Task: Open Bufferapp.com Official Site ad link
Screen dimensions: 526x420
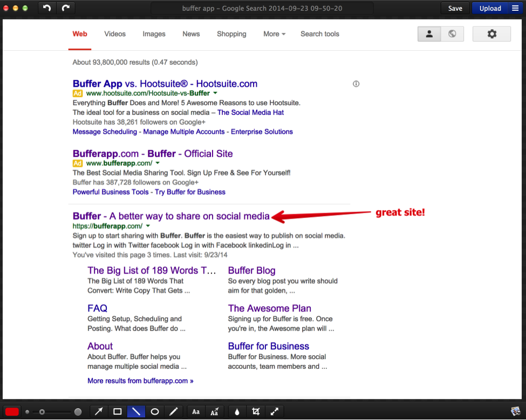Action: click(x=153, y=153)
